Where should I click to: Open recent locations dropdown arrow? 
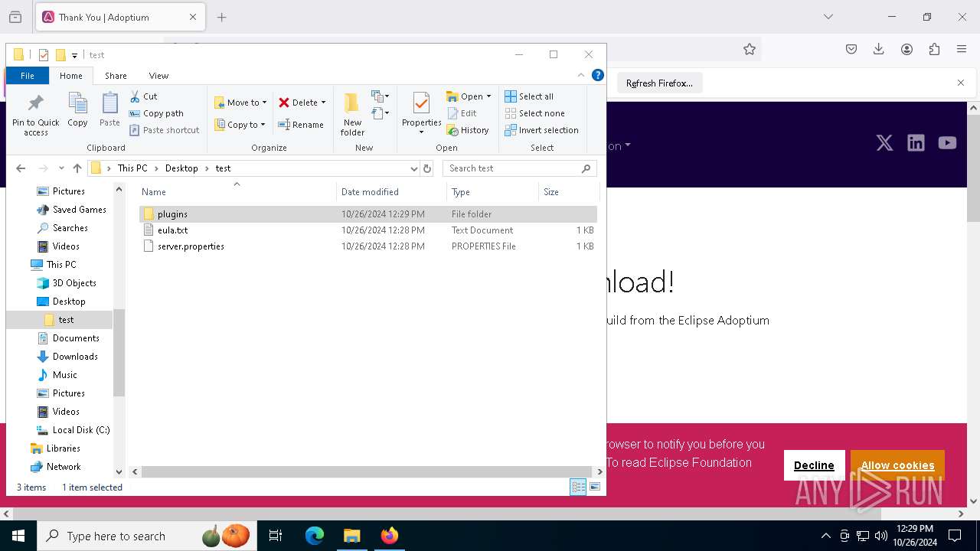(x=61, y=168)
